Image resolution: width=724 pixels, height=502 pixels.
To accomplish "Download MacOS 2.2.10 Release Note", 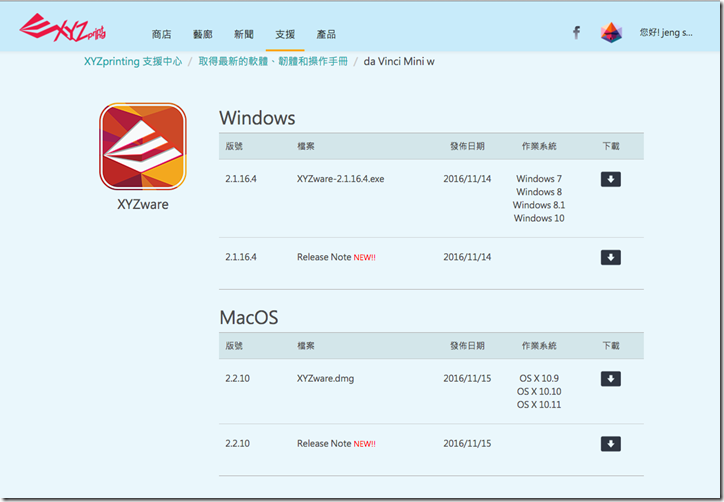I will point(610,444).
